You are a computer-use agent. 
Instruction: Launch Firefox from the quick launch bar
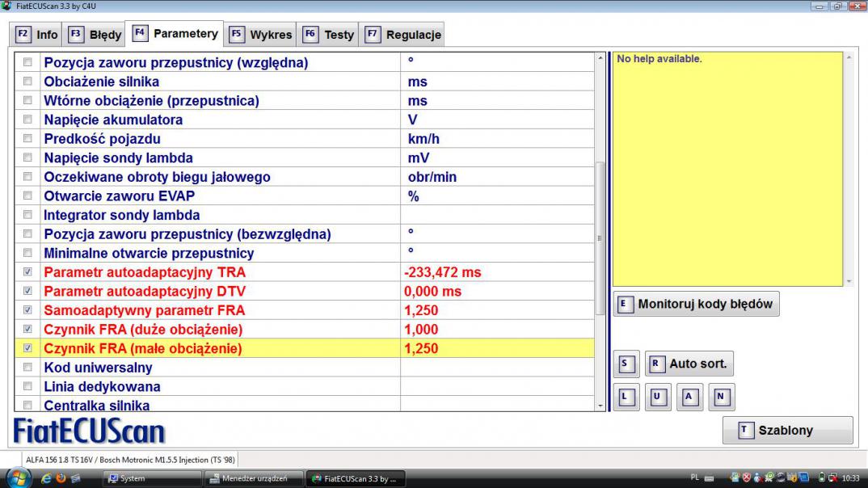coord(59,478)
